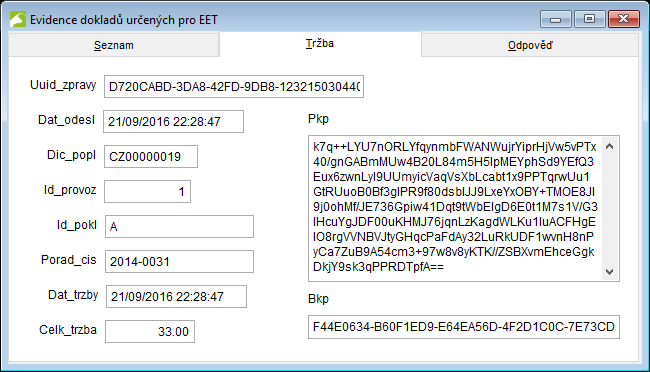
Task: Switch to the Seznam tab
Action: (x=114, y=45)
